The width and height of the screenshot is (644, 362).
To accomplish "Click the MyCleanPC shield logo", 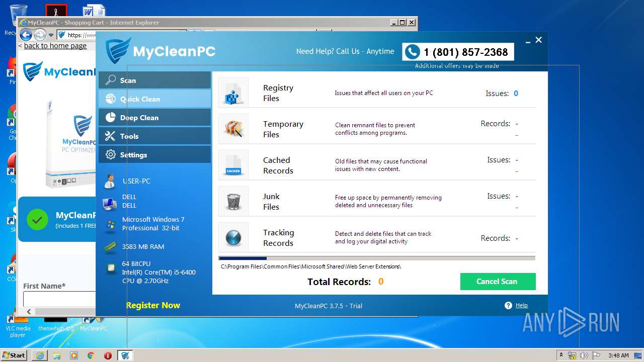I will tap(118, 51).
